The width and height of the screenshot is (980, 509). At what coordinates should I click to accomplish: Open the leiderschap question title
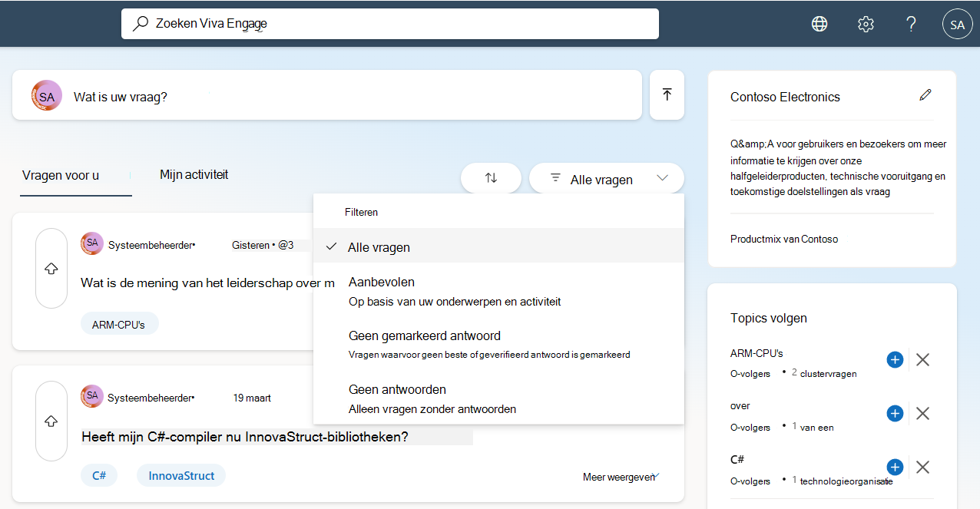207,283
